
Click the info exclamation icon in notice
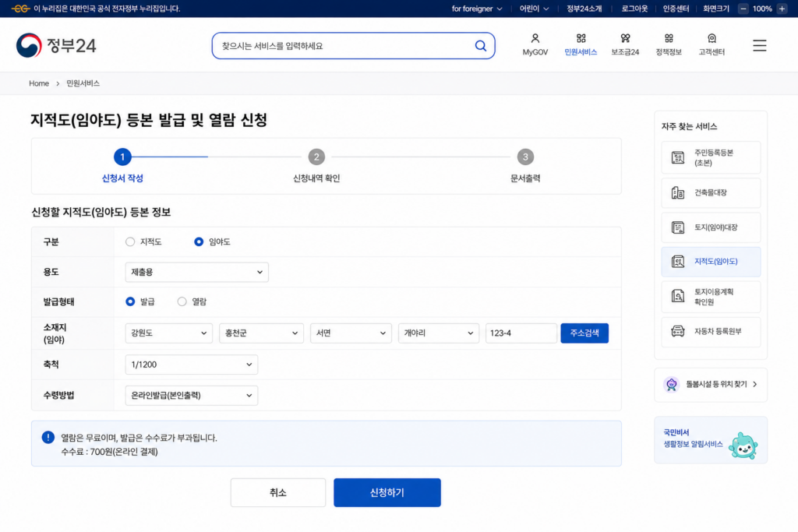click(x=48, y=438)
